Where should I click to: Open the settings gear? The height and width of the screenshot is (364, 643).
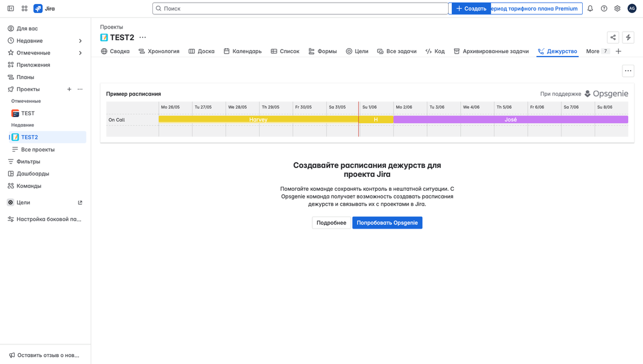coord(617,8)
